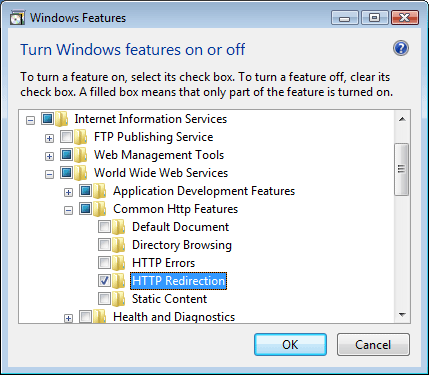
Task: Select the Default Document label
Action: (180, 227)
